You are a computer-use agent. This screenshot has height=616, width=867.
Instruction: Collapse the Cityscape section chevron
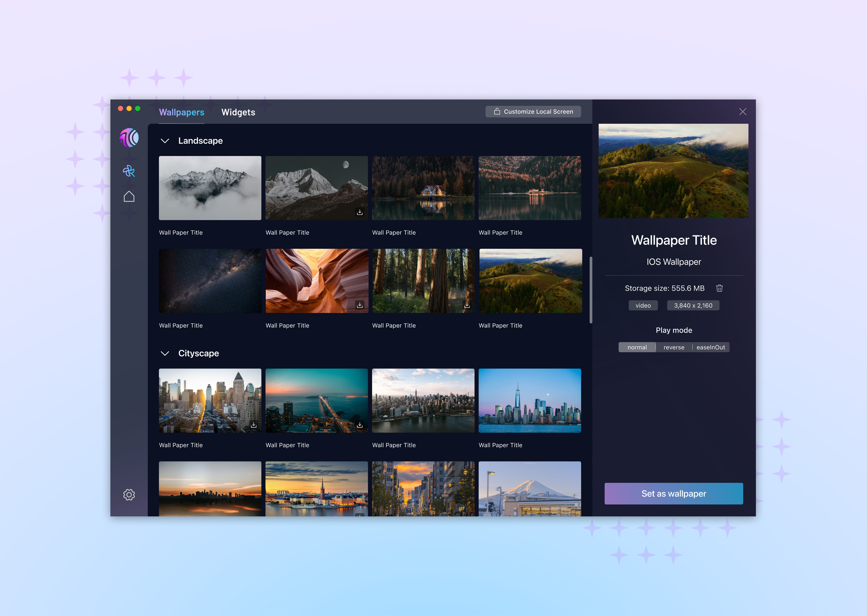click(165, 354)
